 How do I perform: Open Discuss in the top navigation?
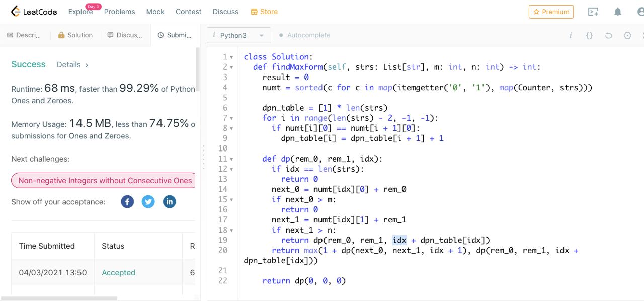[x=225, y=12]
